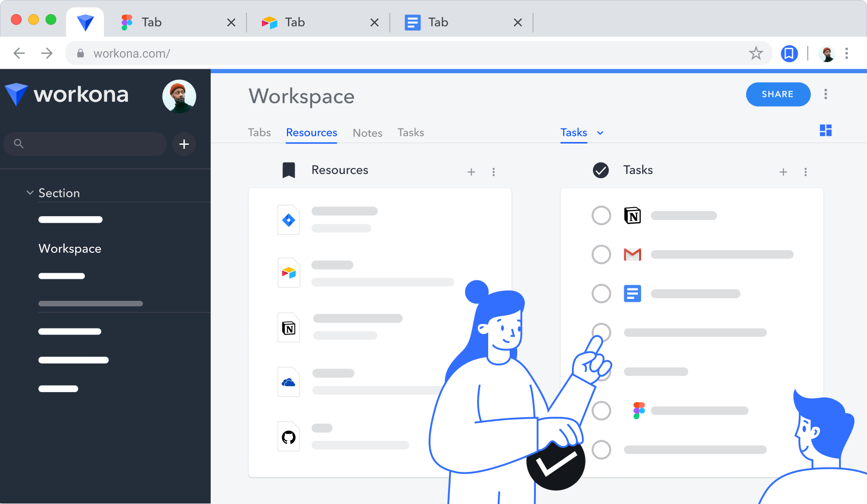Screen dimensions: 867x504
Task: Open the Notion resource item
Action: click(x=340, y=327)
